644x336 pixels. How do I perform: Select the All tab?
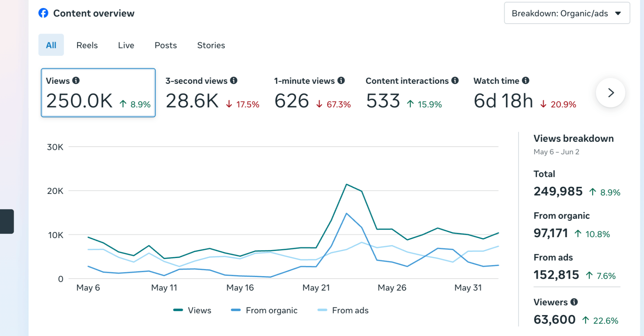pos(51,45)
